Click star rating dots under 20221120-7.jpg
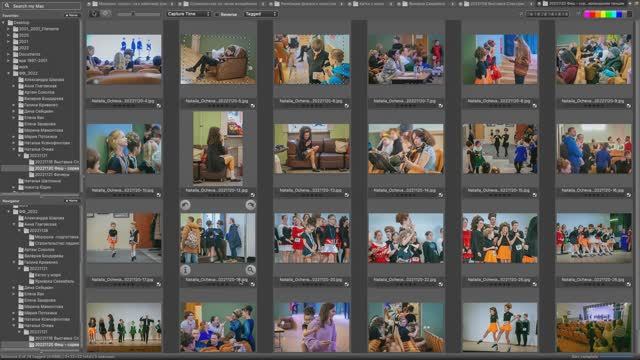This screenshot has height=360, width=640. 405,106
